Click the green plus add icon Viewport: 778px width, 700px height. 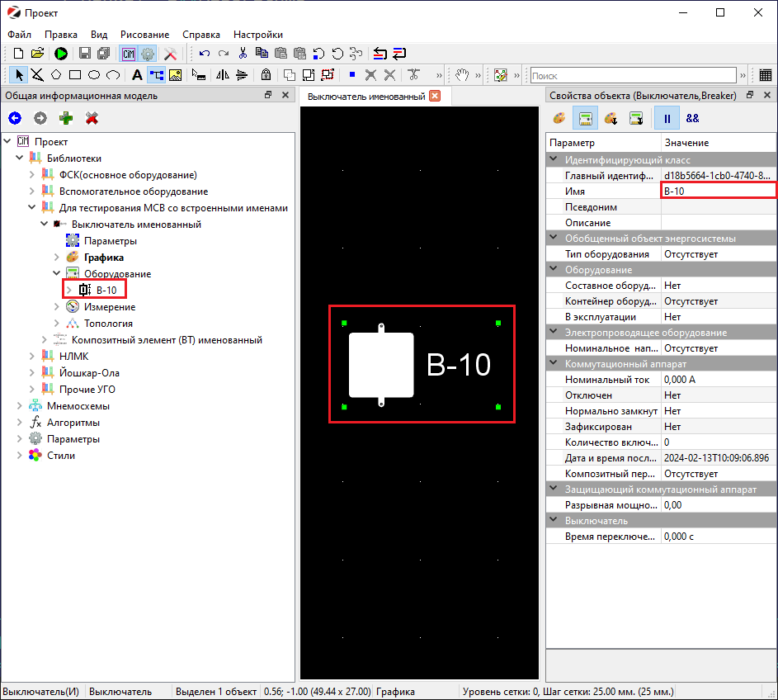click(65, 119)
